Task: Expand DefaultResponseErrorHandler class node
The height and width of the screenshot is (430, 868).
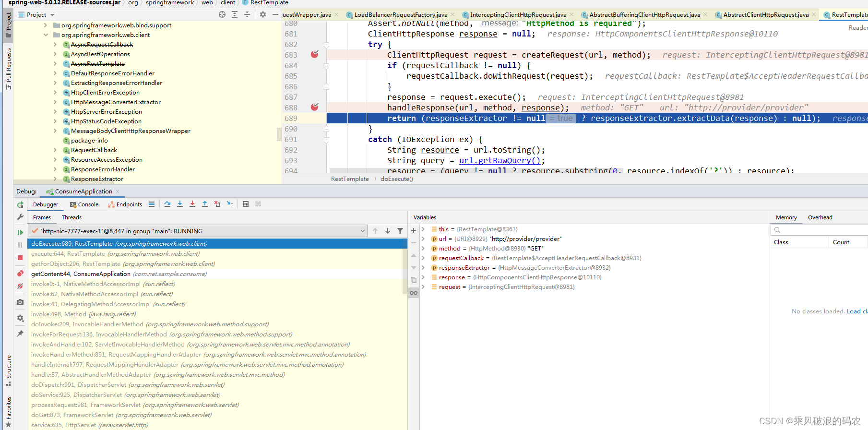Action: pos(55,73)
